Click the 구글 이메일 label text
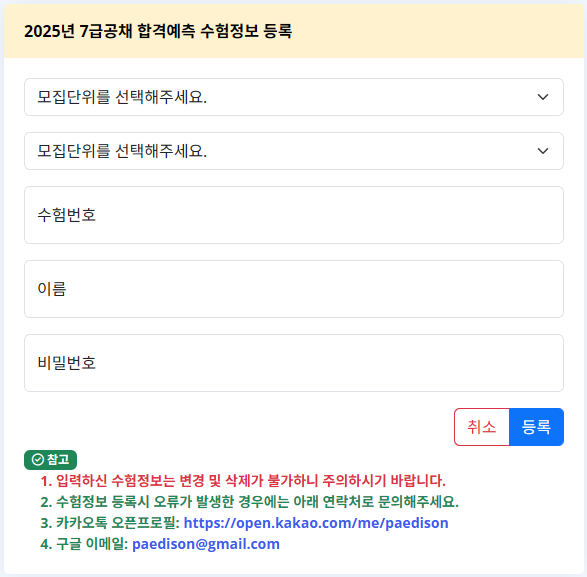 pos(92,544)
